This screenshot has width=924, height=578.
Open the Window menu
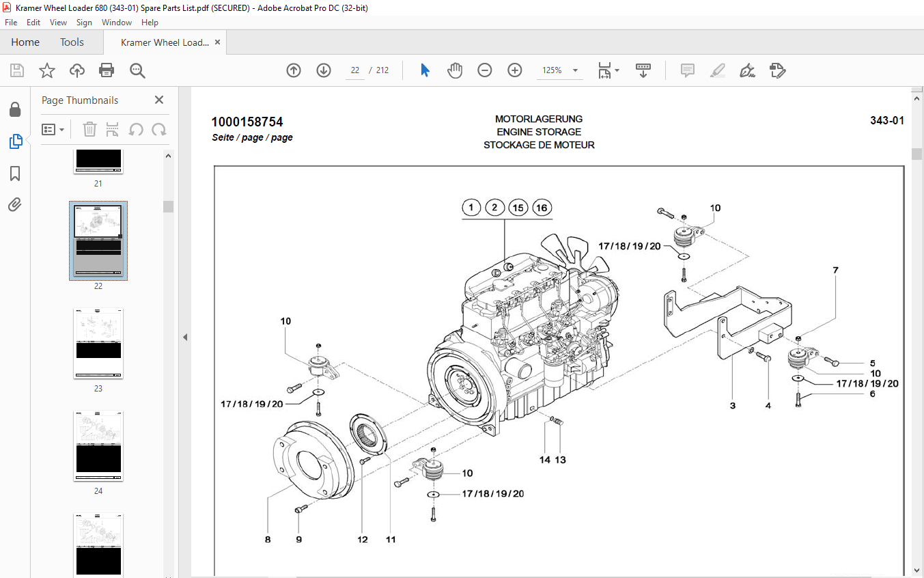tap(117, 23)
